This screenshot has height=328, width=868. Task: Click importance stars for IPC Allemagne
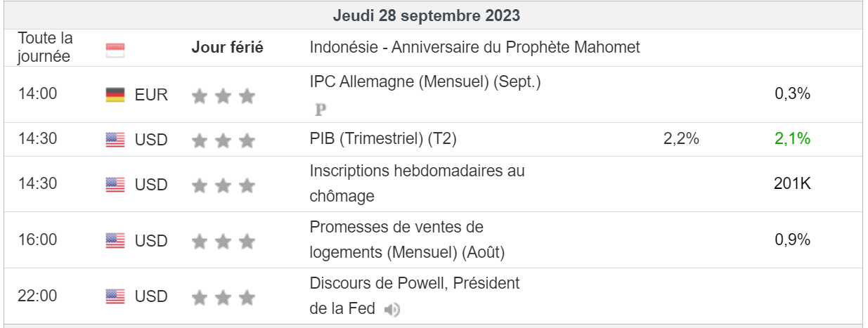click(223, 96)
